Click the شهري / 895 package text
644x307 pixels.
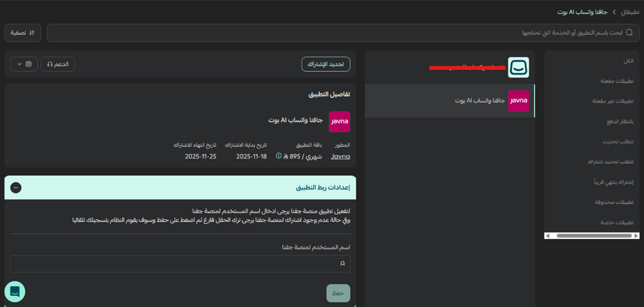[x=303, y=156]
